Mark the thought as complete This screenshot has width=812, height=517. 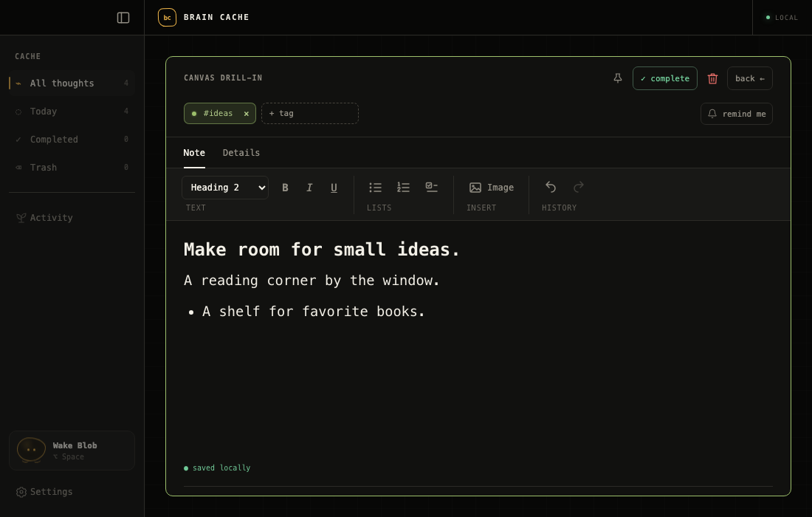click(665, 78)
